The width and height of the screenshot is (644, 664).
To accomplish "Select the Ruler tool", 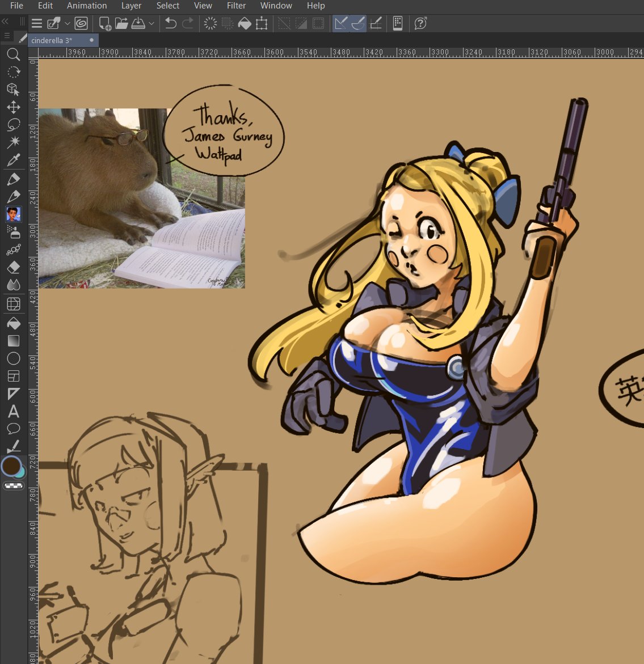I will click(x=14, y=394).
